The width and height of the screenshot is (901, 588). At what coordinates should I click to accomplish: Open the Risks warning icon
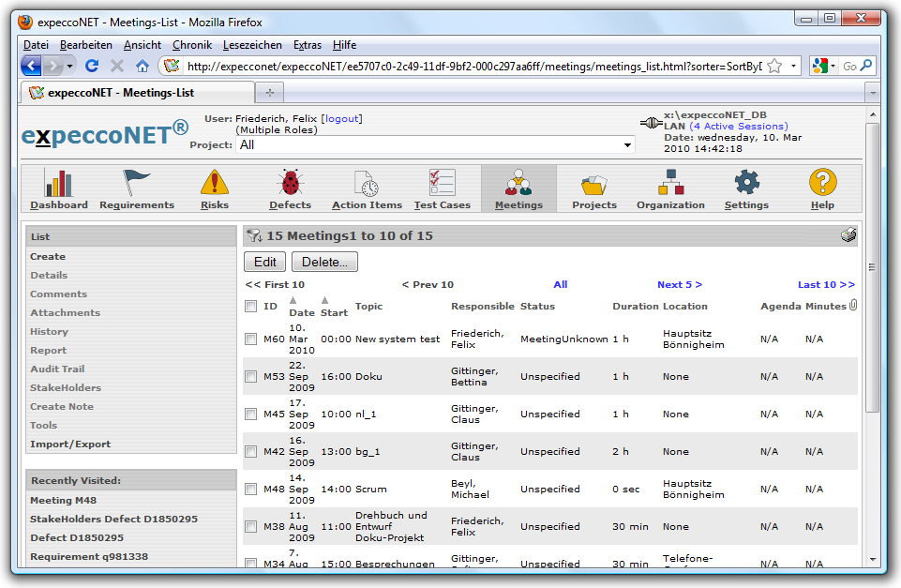point(215,183)
